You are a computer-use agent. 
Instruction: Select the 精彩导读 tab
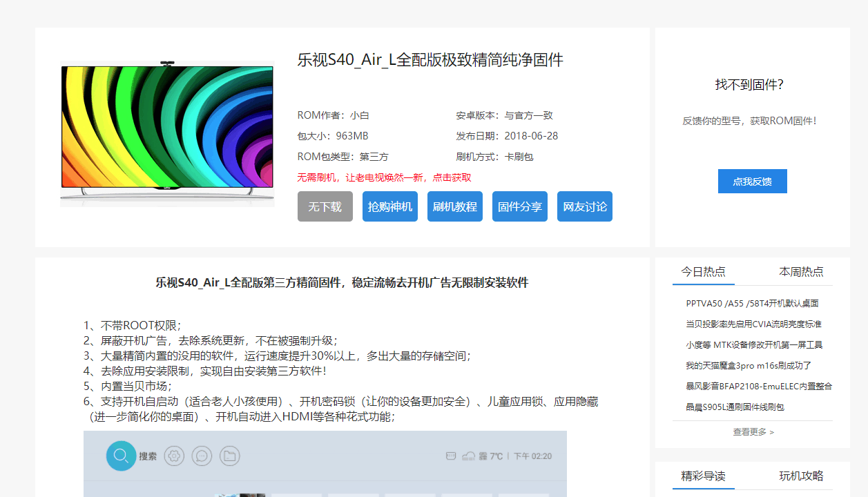(704, 476)
